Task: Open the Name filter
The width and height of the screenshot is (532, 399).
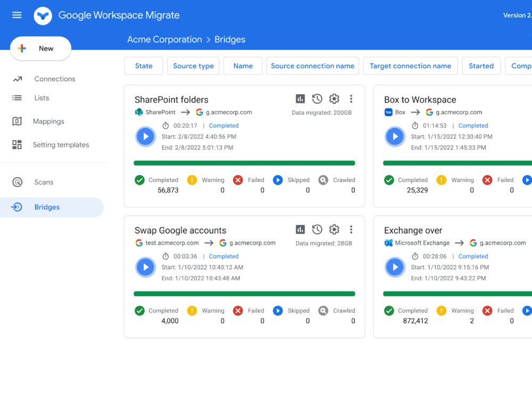Action: click(x=243, y=66)
